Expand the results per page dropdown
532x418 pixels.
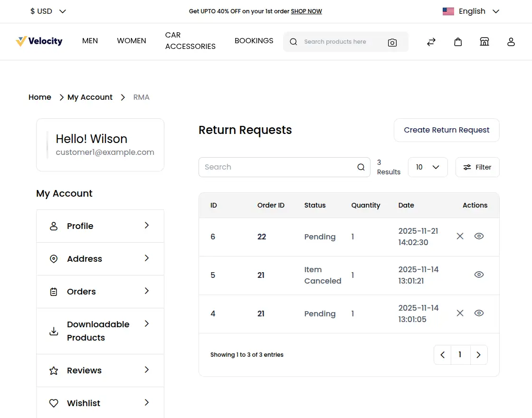[x=427, y=167]
